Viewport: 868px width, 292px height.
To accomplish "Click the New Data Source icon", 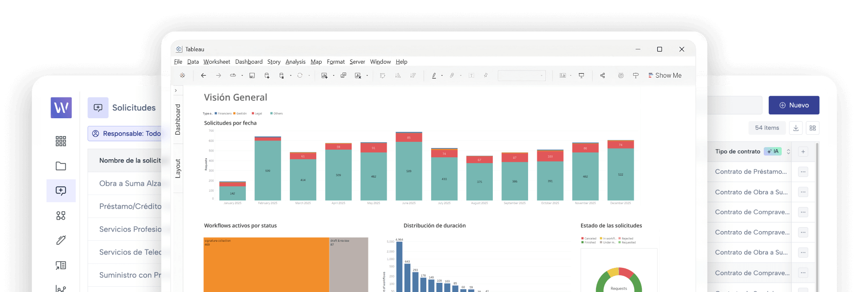I will pyautogui.click(x=267, y=75).
